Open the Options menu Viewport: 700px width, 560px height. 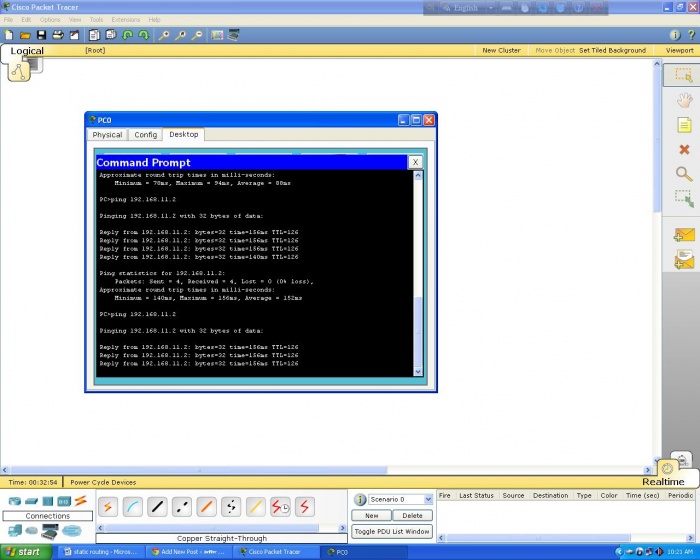[x=50, y=19]
